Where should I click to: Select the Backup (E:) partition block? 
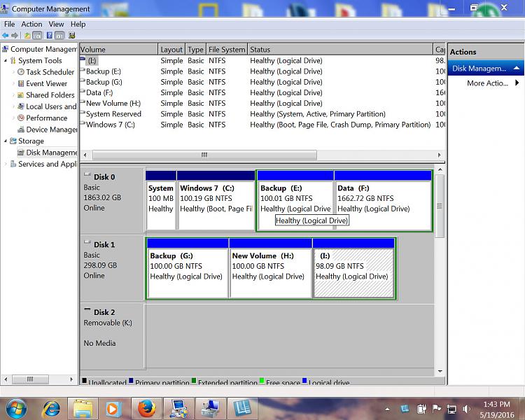(295, 200)
